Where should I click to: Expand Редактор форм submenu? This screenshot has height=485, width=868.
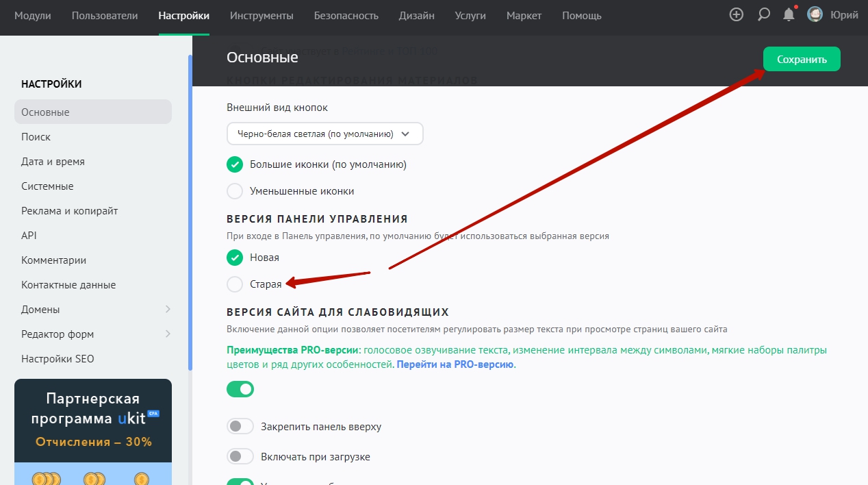click(x=168, y=334)
